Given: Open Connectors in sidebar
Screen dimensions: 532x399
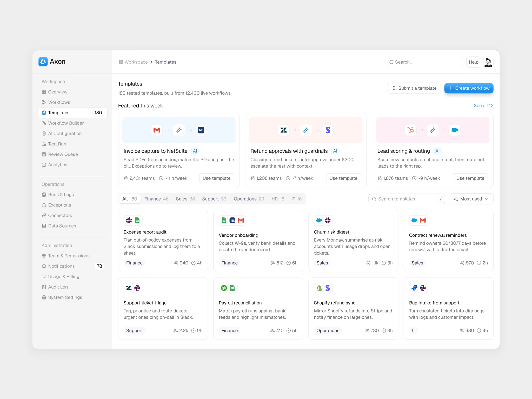Looking at the screenshot, I should pyautogui.click(x=73, y=215).
